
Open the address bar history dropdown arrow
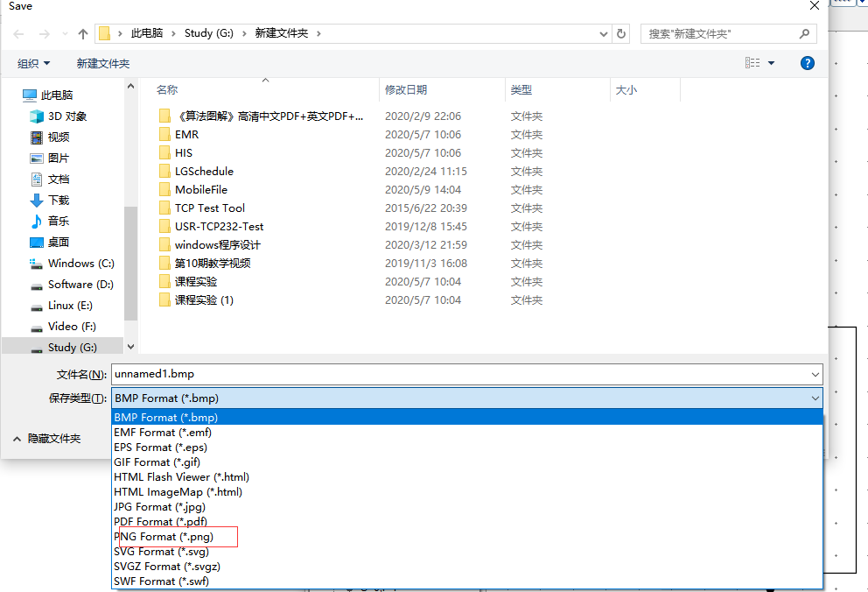[x=603, y=33]
